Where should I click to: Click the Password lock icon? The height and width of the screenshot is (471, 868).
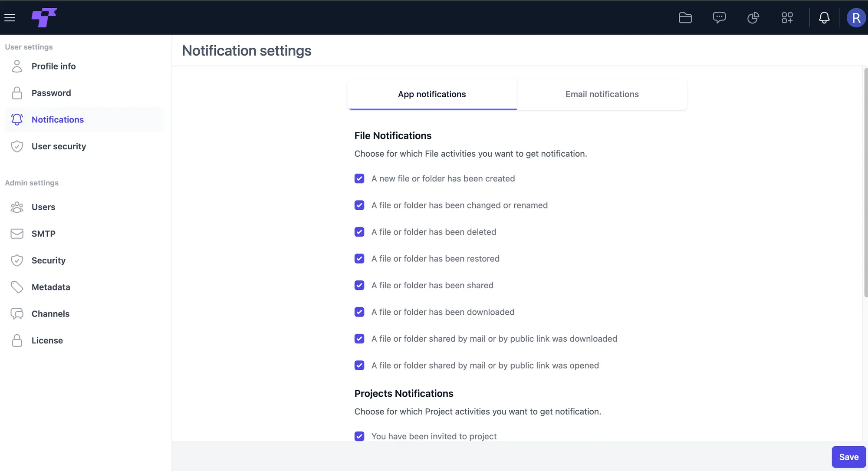coord(17,93)
